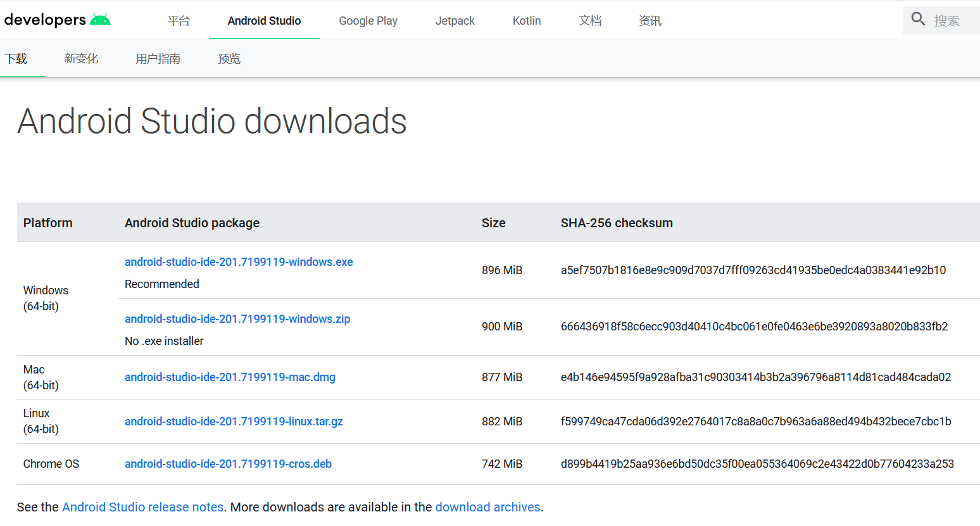This screenshot has height=526, width=980.
Task: Open the 搜索 search input field
Action: pos(947,20)
